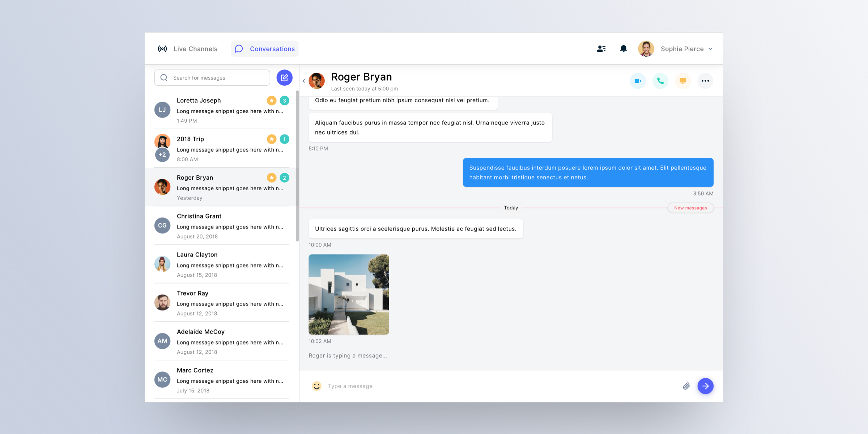Viewport: 868px width, 434px height.
Task: Click Last seen today at 5:00 pm
Action: pyautogui.click(x=364, y=89)
